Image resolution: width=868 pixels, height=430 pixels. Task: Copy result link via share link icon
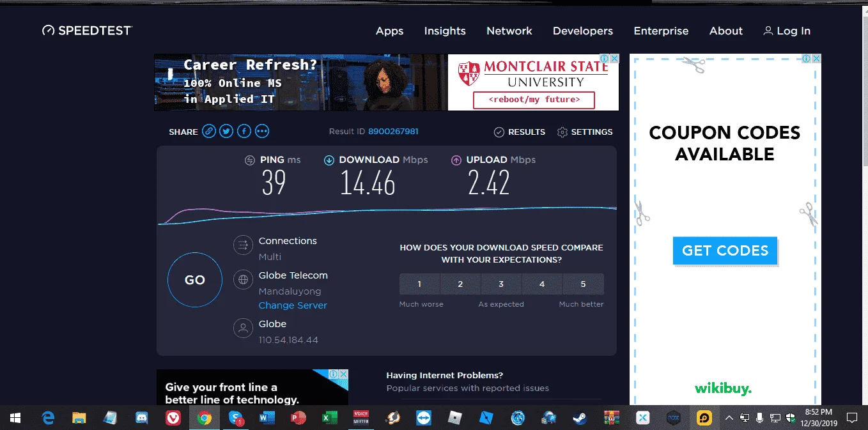click(209, 132)
